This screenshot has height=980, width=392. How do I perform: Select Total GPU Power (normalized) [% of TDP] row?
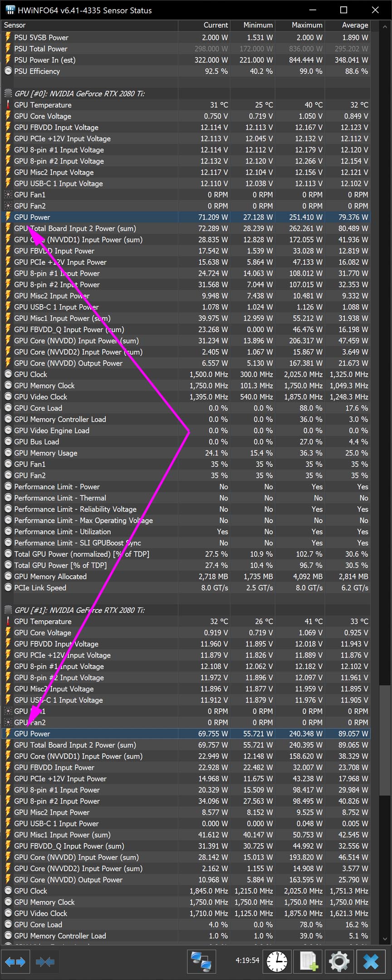click(x=186, y=554)
